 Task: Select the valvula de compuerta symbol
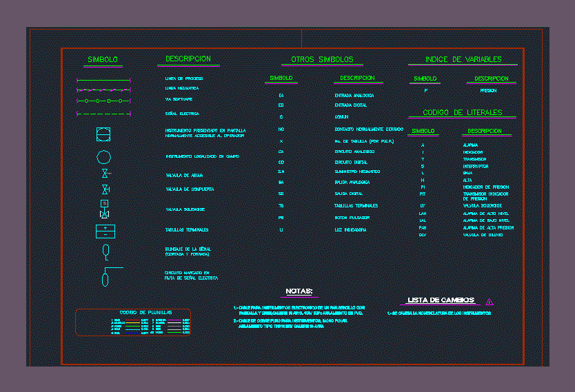click(105, 189)
